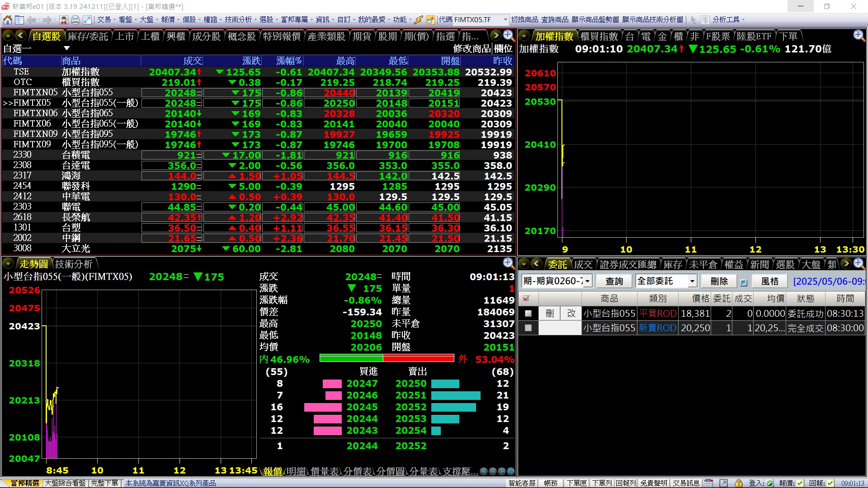This screenshot has height=488, width=868.
Task: Toggle the fullscreen expand icon in toolbar
Action: pyautogui.click(x=87, y=20)
